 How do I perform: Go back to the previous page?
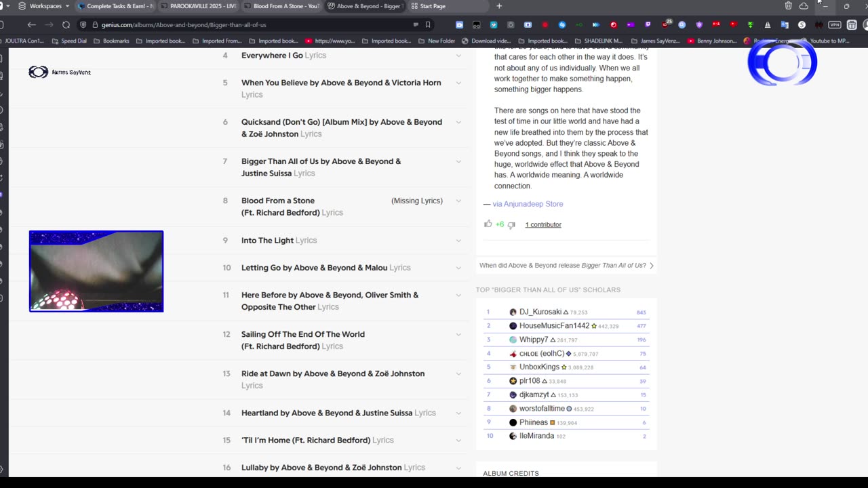(31, 24)
